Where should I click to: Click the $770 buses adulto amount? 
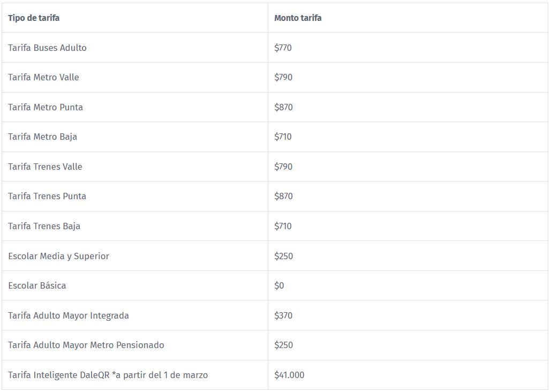(x=283, y=48)
